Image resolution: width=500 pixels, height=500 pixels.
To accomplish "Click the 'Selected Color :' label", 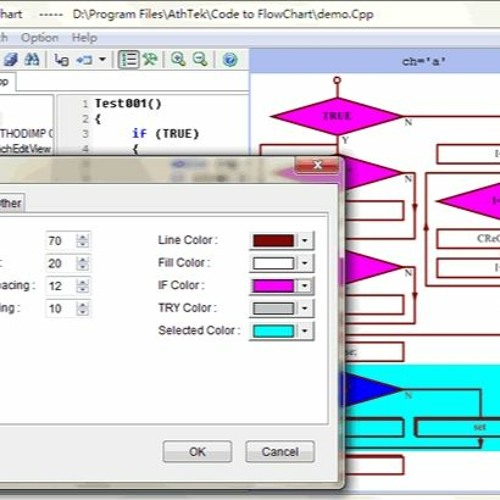I will [x=199, y=330].
